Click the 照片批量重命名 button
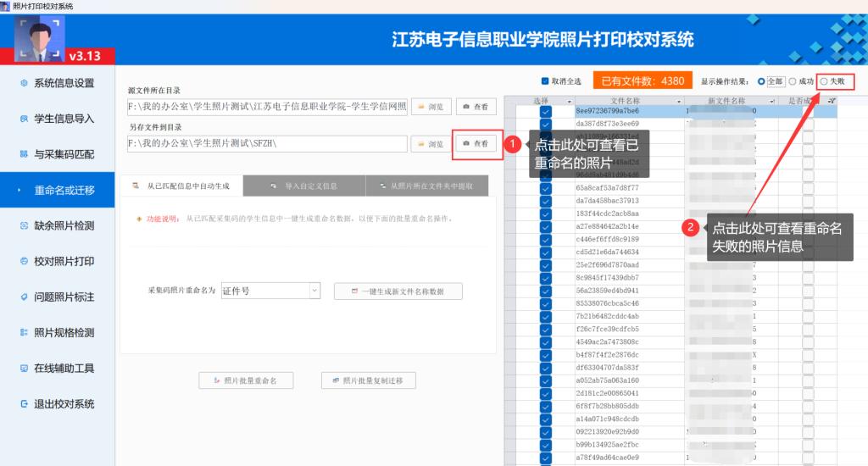 click(x=246, y=380)
